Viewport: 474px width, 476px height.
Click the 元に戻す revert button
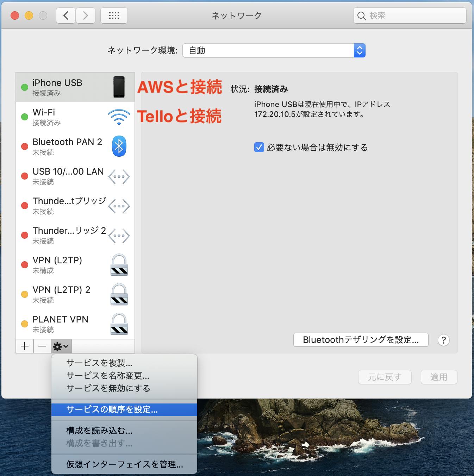[385, 377]
